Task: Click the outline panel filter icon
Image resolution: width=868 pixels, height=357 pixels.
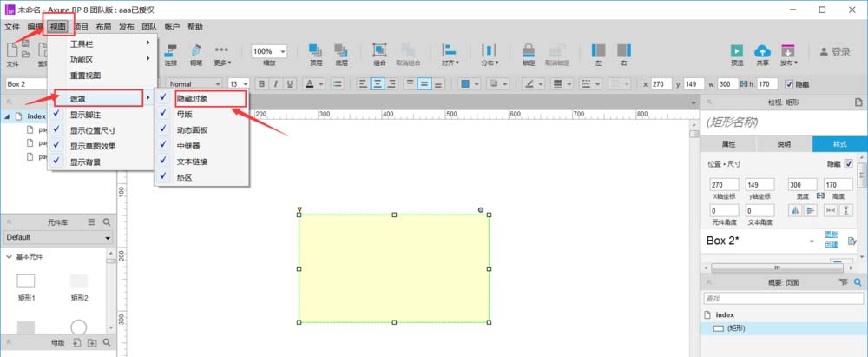Action: (843, 282)
